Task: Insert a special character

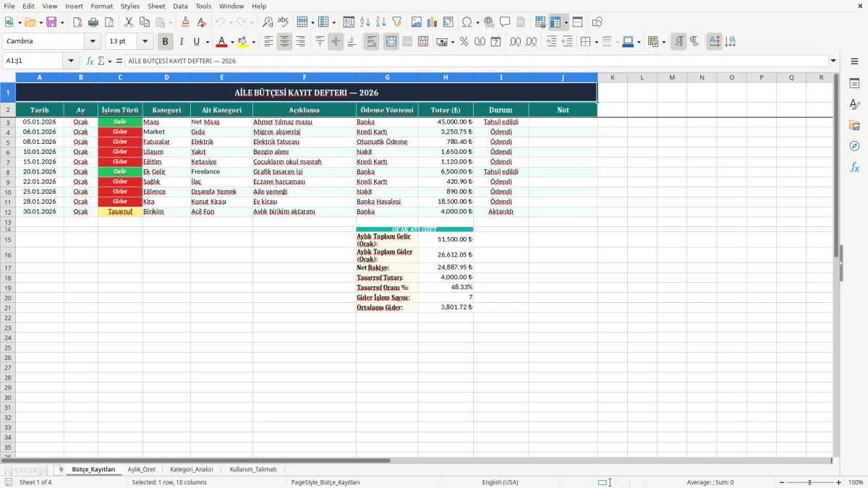Action: (467, 22)
